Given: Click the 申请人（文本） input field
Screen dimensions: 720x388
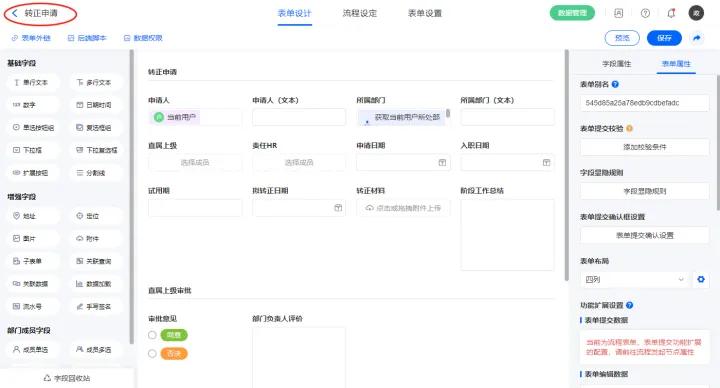Looking at the screenshot, I should click(x=299, y=117).
